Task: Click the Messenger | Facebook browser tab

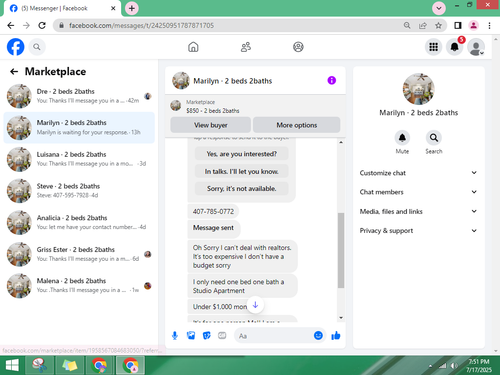Action: 62,8
